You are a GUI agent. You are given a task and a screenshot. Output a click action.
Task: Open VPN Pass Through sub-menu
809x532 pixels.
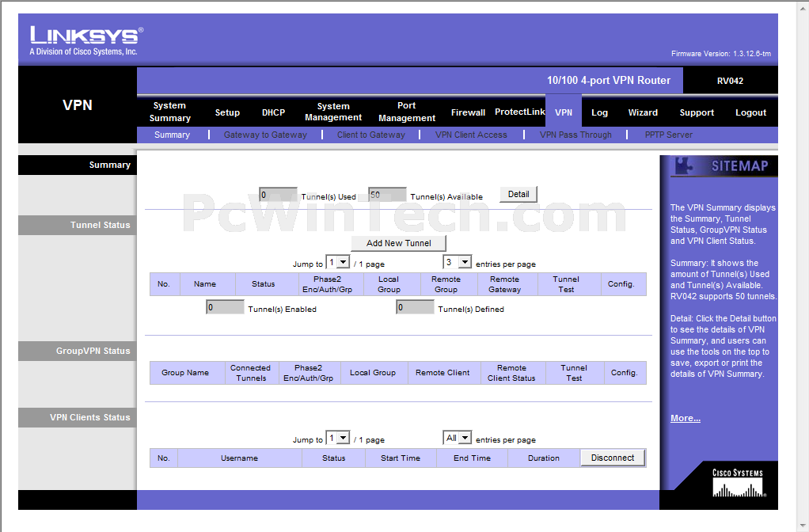(575, 135)
